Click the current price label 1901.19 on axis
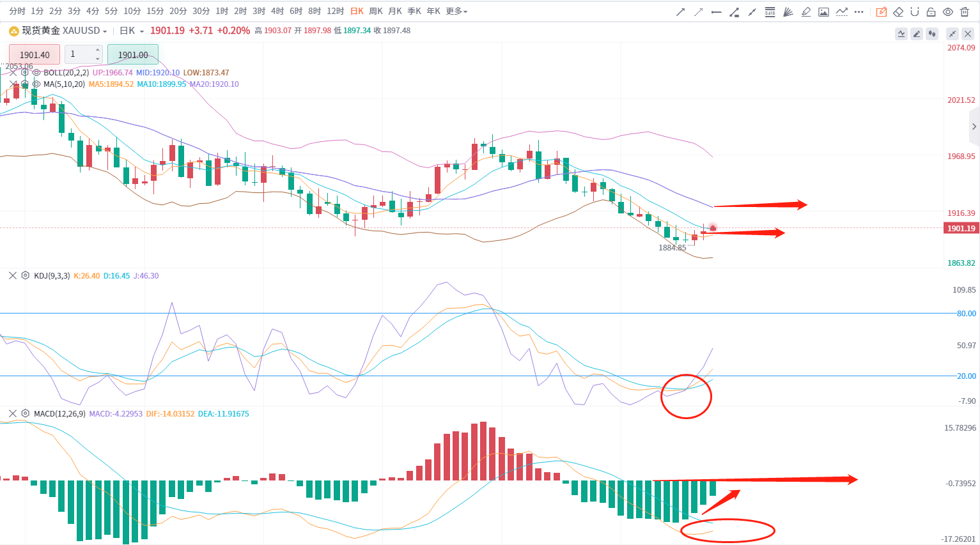The image size is (980, 545). [961, 228]
